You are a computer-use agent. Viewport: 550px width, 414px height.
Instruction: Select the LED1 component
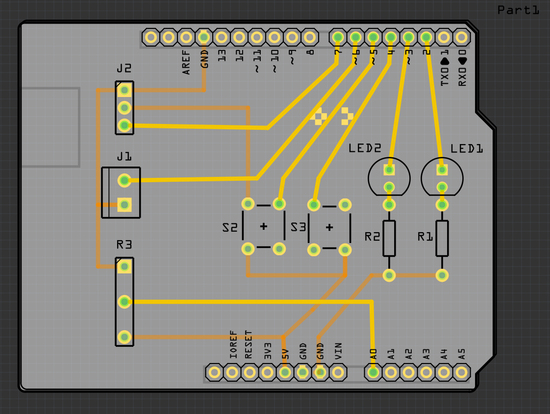click(442, 177)
